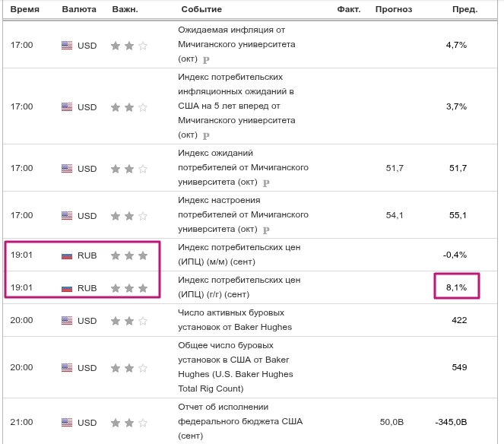Click the highlighted 8,1% previous value
This screenshot has width=504, height=444.
point(456,288)
